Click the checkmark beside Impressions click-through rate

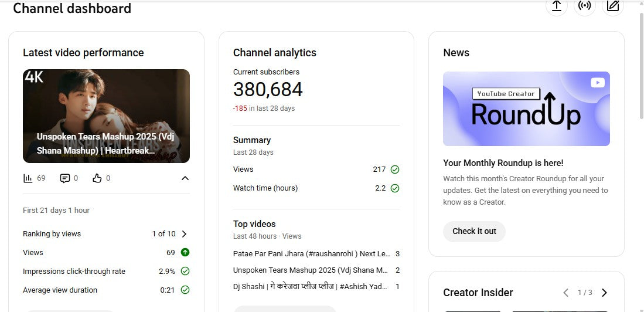[185, 272]
